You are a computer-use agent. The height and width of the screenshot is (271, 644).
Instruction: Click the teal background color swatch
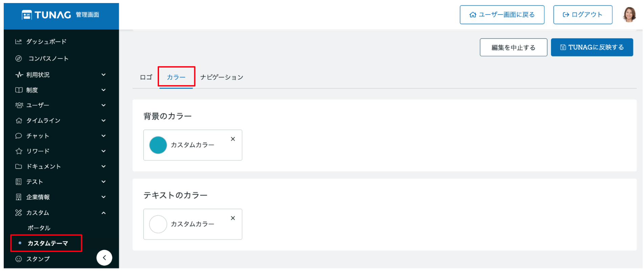[x=158, y=145]
